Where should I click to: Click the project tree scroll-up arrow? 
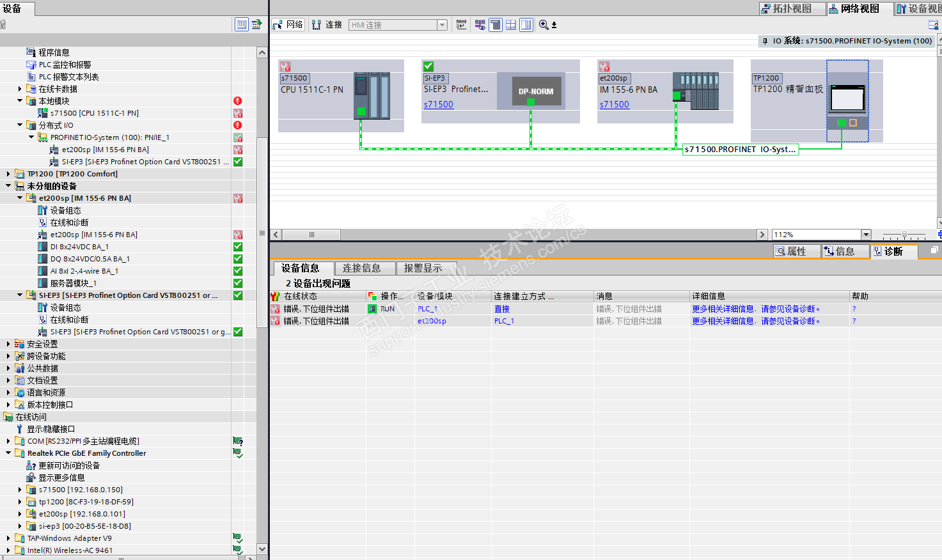tap(262, 52)
